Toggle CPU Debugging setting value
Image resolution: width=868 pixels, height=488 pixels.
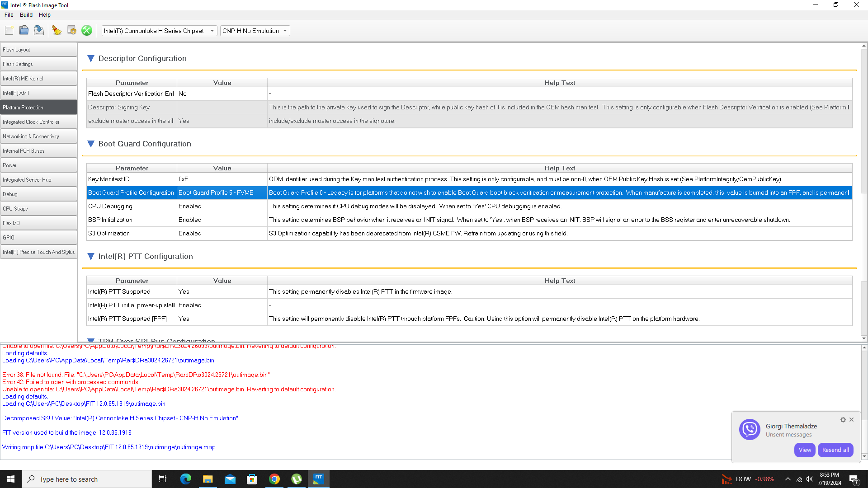click(222, 206)
